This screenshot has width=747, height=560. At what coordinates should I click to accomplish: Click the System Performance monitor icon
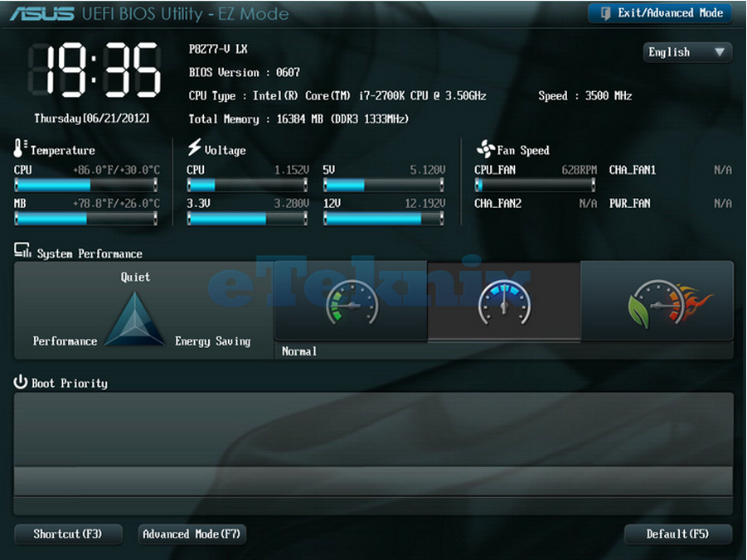22,250
